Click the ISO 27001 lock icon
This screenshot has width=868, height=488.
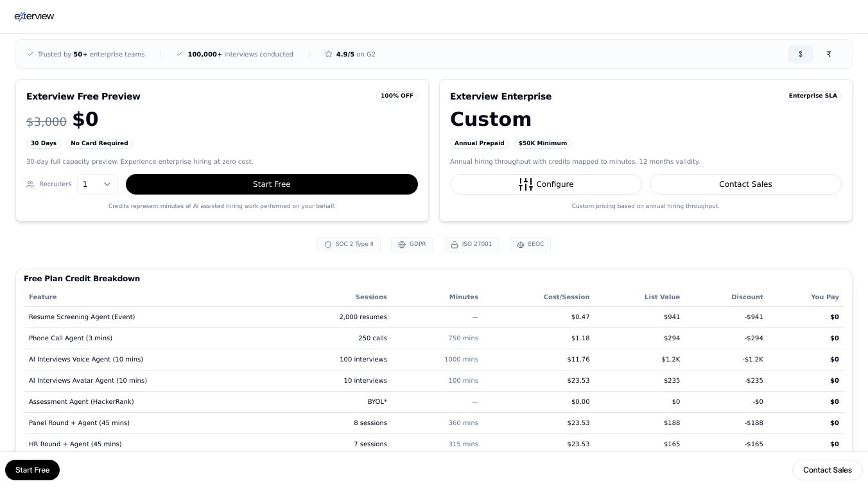click(455, 245)
